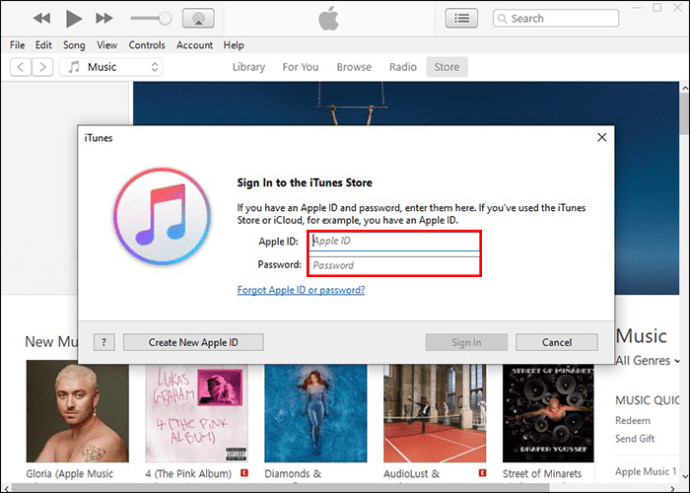
Task: Switch to the Radio tab
Action: point(403,67)
